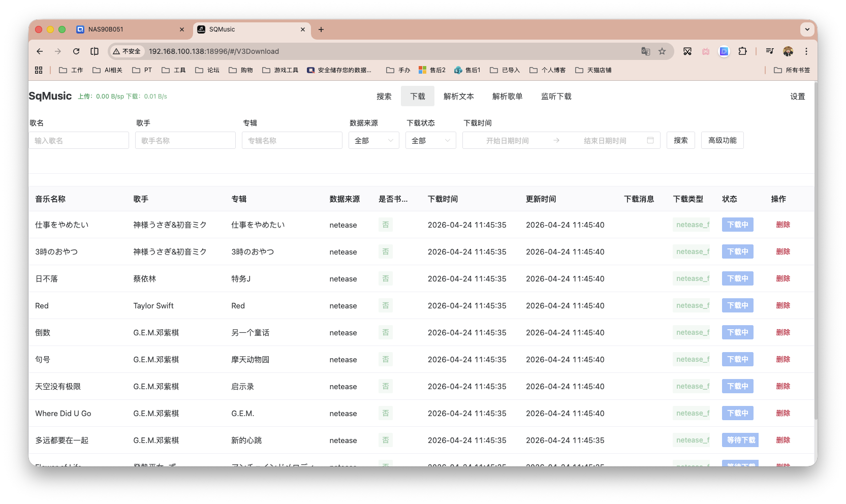This screenshot has height=504, width=846.
Task: Open the SqMusic 设置 page
Action: pos(797,96)
